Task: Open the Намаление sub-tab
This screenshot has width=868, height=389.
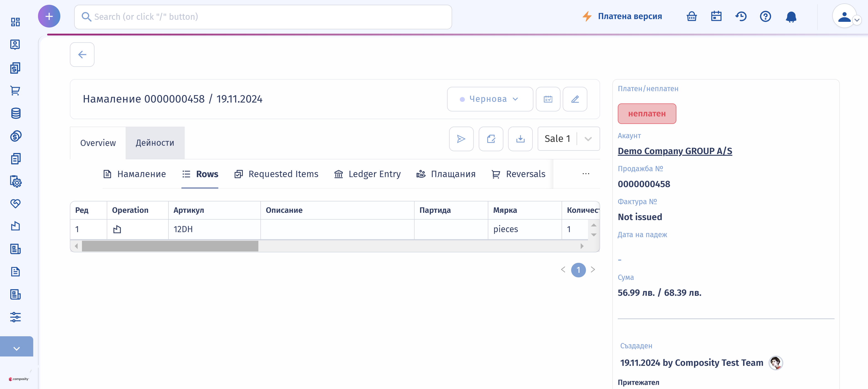Action: (x=135, y=174)
